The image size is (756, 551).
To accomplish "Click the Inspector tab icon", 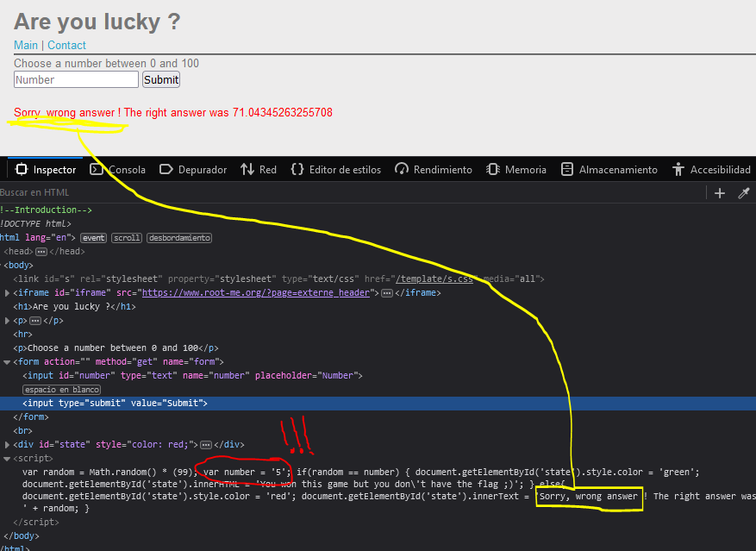I will 22,169.
